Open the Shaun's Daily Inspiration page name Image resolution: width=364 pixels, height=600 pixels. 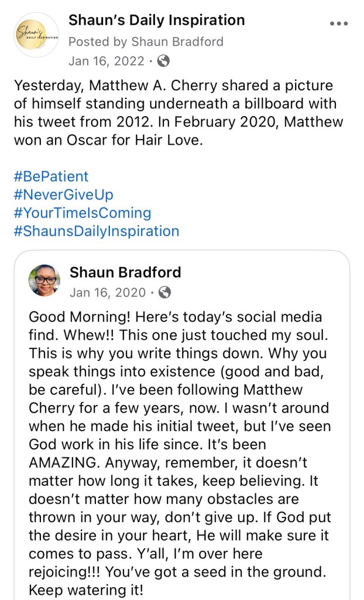tap(156, 20)
